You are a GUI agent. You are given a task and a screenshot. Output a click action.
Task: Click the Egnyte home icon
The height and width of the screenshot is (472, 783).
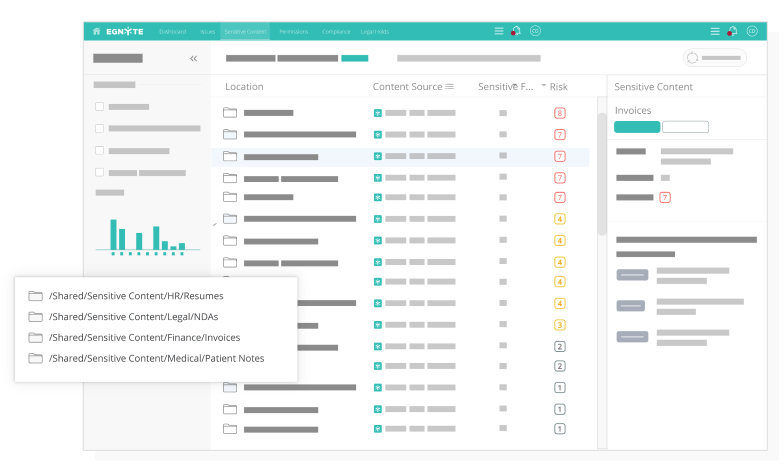click(x=96, y=31)
